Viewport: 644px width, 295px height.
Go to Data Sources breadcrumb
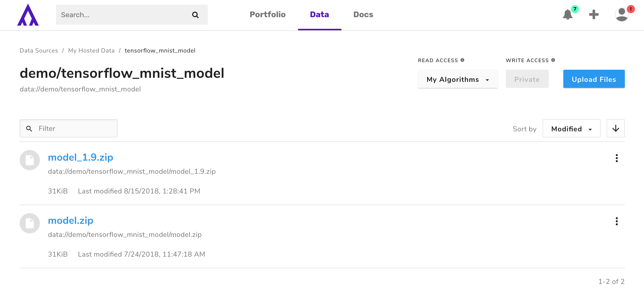[39, 51]
